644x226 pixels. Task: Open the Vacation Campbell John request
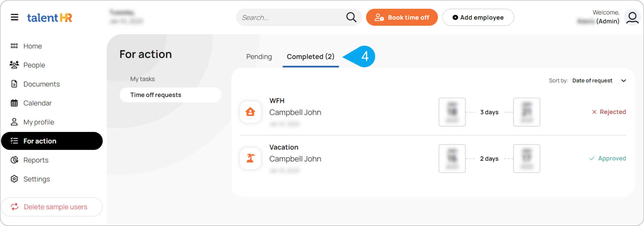point(295,159)
